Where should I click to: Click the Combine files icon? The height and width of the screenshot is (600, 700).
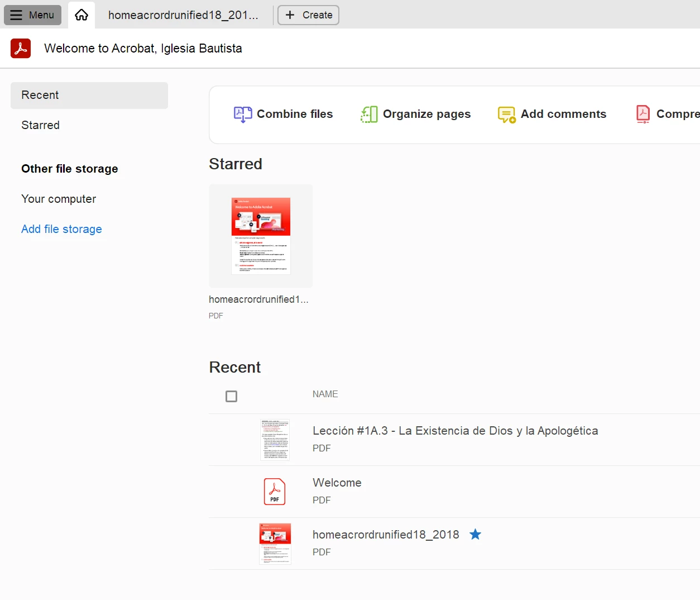coord(243,115)
